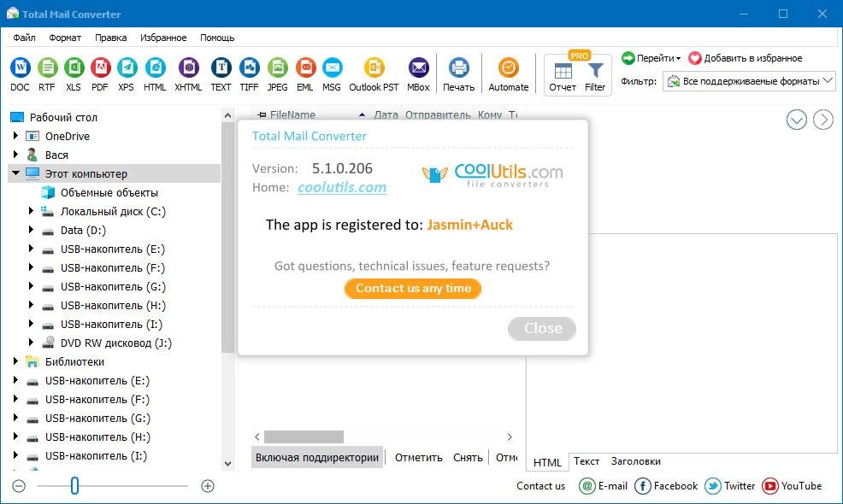Expand the Библиотеки node
843x504 pixels.
[x=15, y=361]
